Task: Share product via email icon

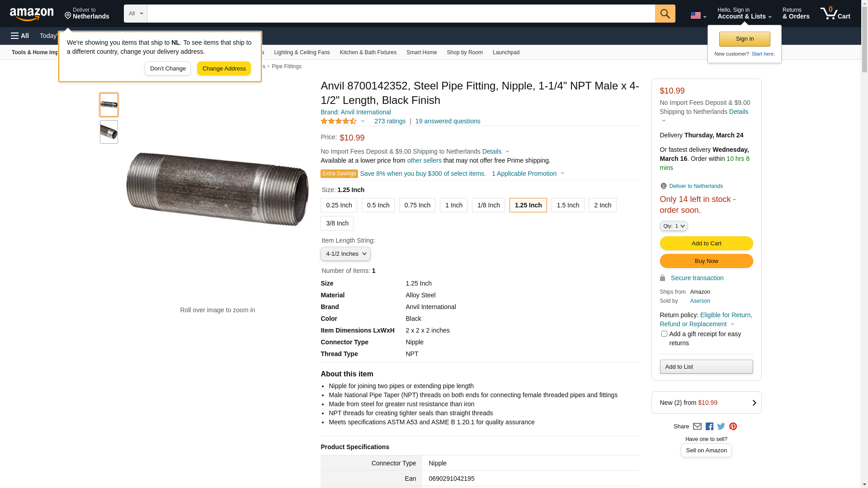Action: coord(697,427)
